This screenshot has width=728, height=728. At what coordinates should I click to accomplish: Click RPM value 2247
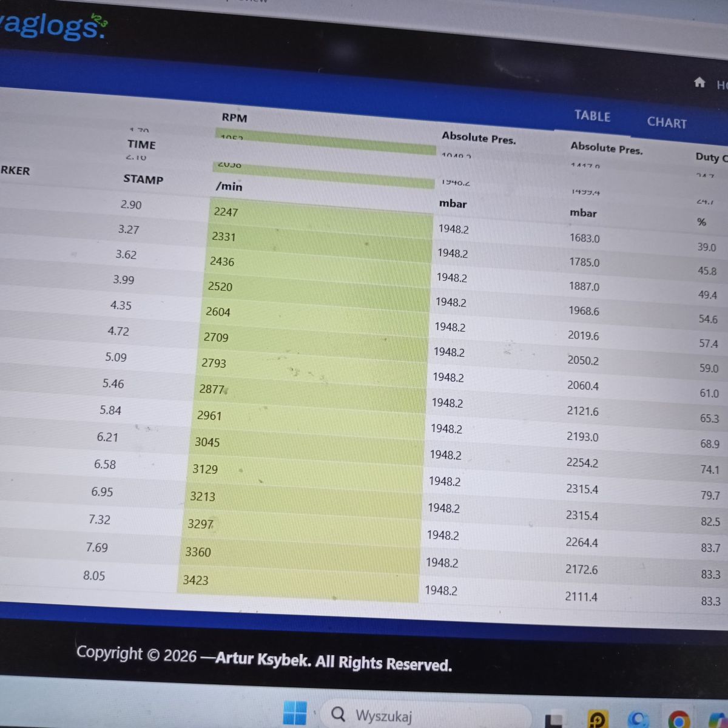click(x=226, y=212)
